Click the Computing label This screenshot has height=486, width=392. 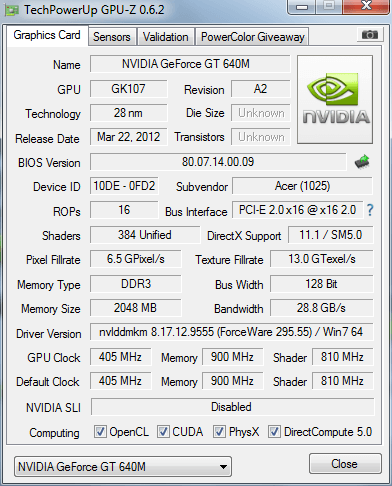tap(54, 433)
